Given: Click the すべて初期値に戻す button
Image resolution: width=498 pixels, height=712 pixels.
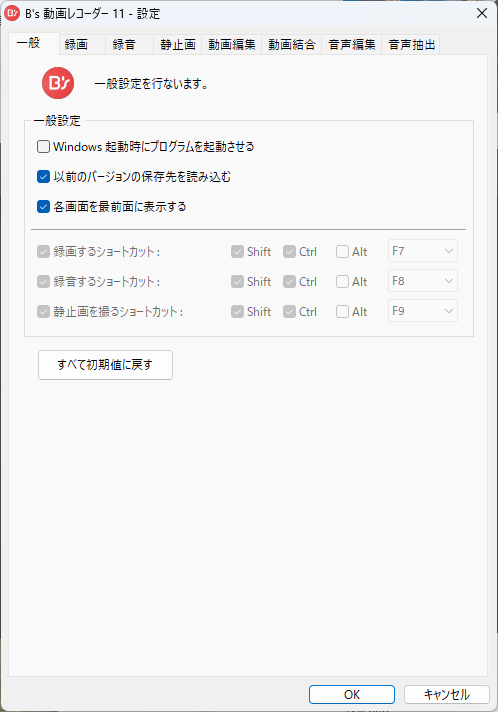Looking at the screenshot, I should click(105, 365).
